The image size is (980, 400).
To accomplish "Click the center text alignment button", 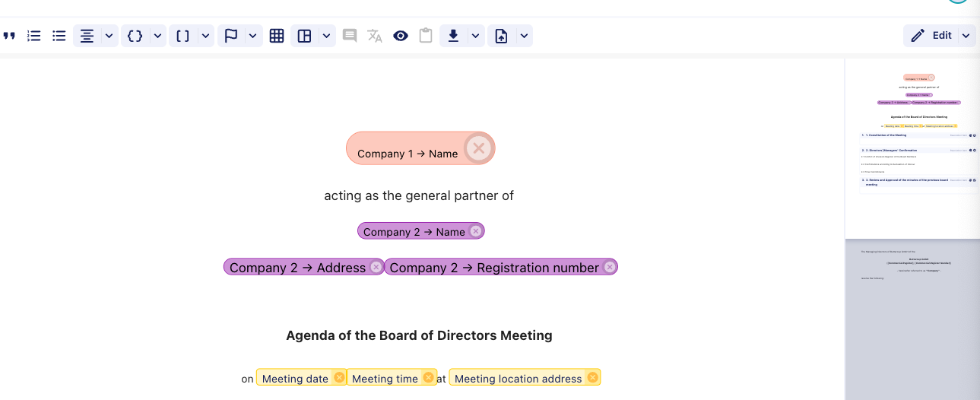I will tap(87, 36).
